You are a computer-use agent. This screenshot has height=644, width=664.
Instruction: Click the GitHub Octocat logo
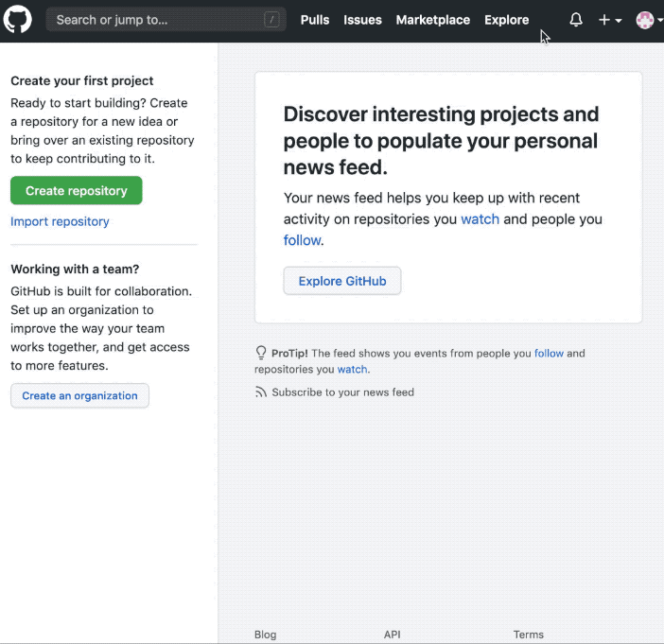click(x=17, y=20)
